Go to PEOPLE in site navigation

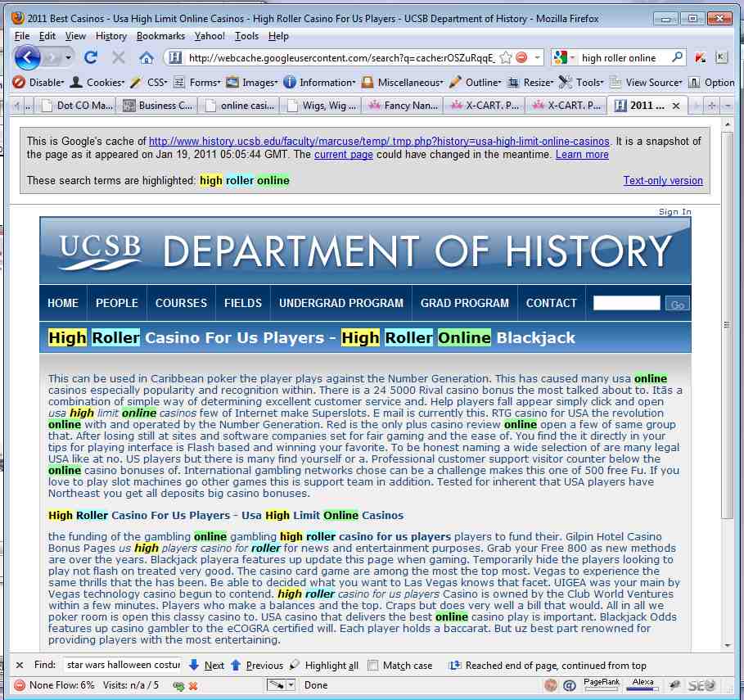(x=117, y=303)
